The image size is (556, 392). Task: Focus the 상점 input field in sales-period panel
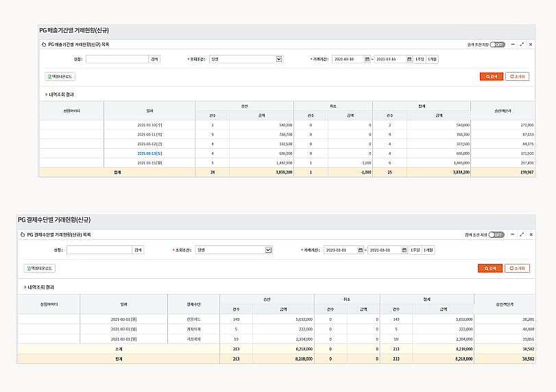tap(117, 59)
